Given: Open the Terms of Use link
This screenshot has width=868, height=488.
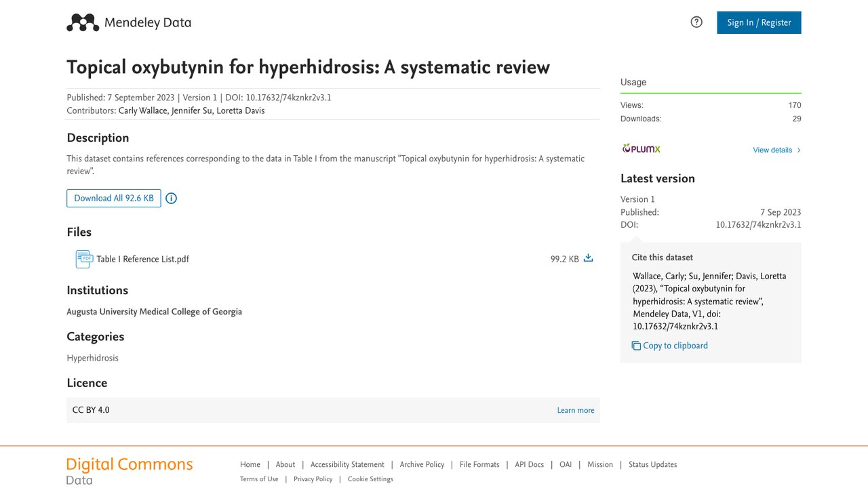Looking at the screenshot, I should point(259,479).
